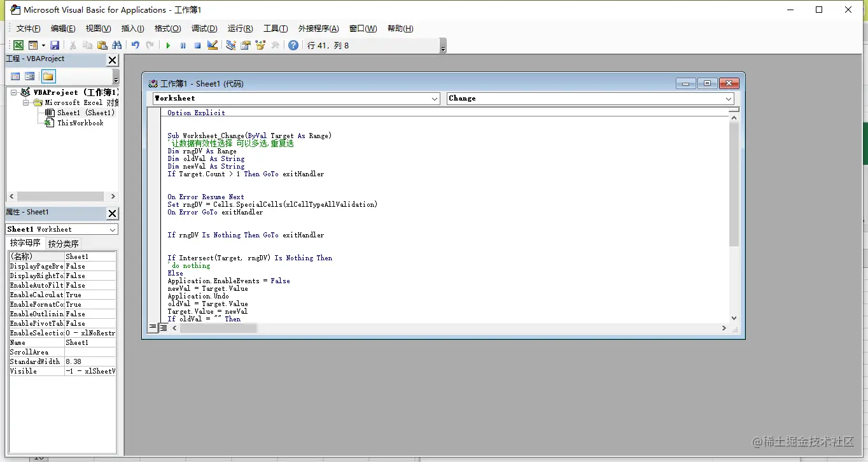868x462 pixels.
Task: Open the 工具(T) menu
Action: [x=276, y=29]
